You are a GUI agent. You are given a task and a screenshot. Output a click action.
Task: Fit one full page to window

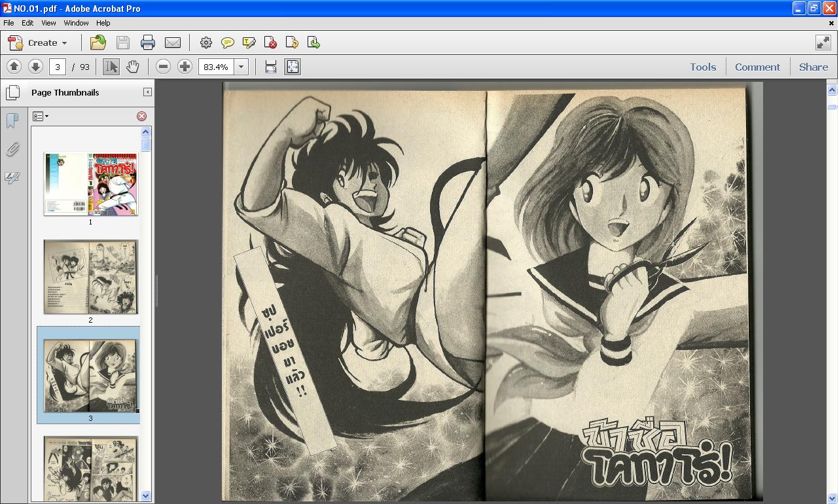tap(293, 67)
